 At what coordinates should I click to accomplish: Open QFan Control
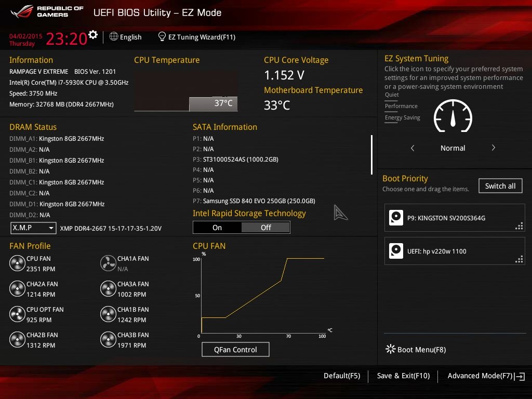[235, 350]
